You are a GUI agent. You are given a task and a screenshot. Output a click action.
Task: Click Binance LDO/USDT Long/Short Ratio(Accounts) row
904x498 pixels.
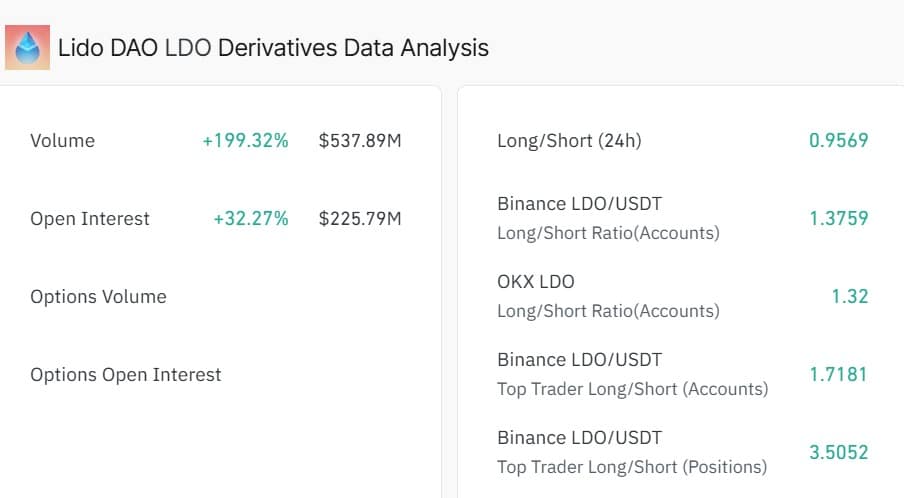click(683, 218)
